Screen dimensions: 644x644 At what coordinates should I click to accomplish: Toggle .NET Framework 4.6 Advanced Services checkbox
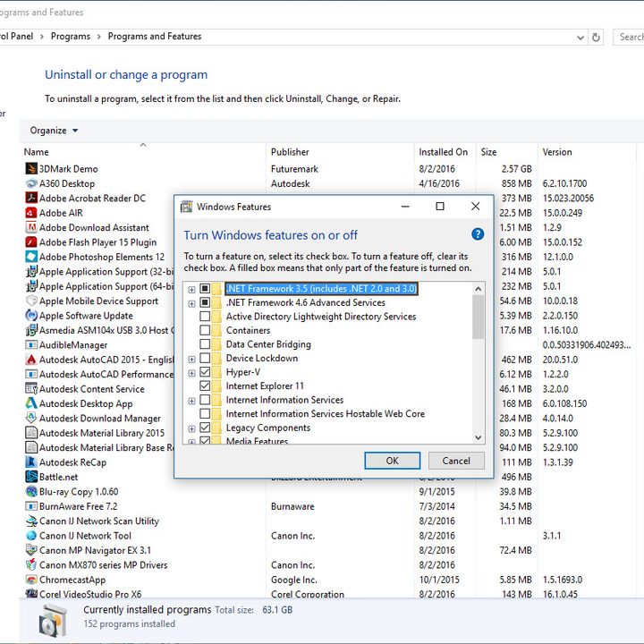point(205,302)
